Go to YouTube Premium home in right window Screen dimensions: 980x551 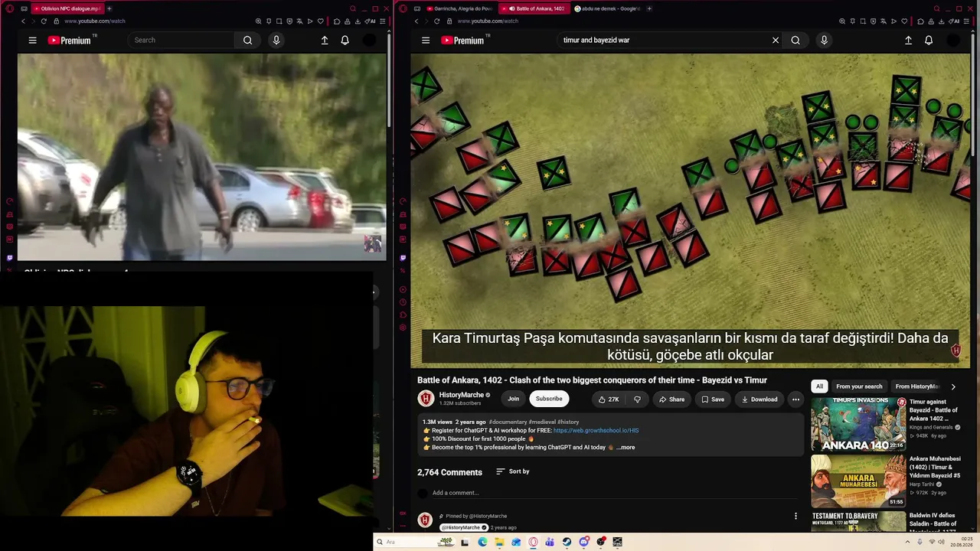463,41
